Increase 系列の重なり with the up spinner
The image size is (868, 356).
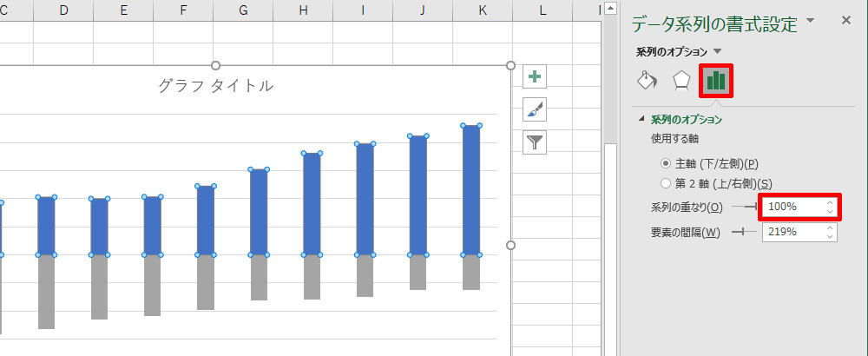tap(829, 202)
